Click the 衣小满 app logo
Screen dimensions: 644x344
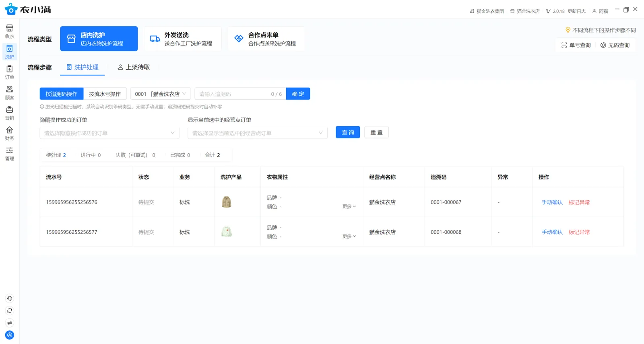(x=28, y=9)
